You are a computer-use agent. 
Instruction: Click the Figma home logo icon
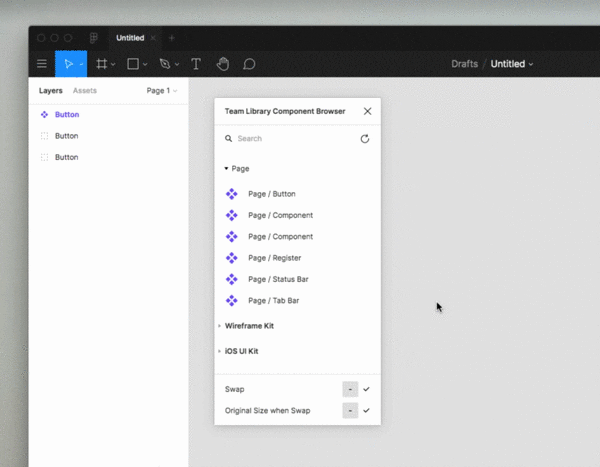coord(94,38)
